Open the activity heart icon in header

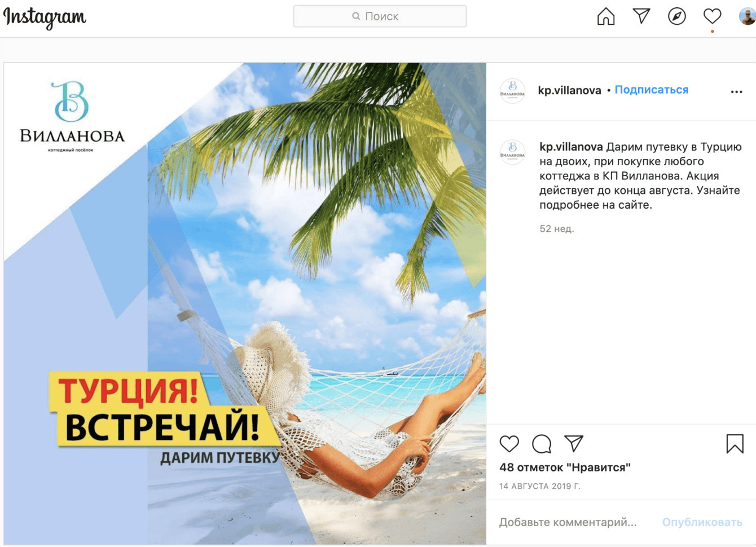pos(713,16)
